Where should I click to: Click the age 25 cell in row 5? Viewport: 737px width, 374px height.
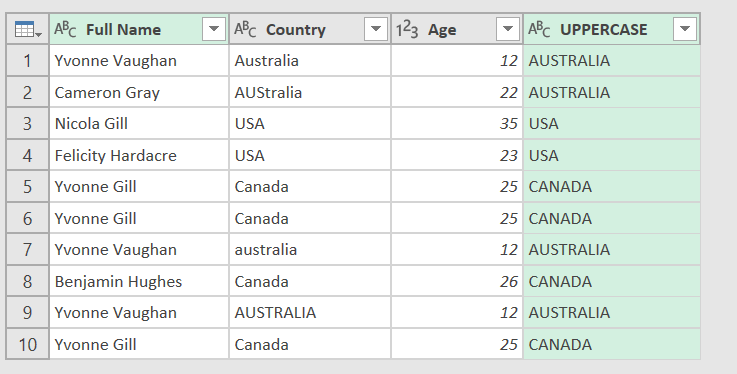click(x=457, y=187)
